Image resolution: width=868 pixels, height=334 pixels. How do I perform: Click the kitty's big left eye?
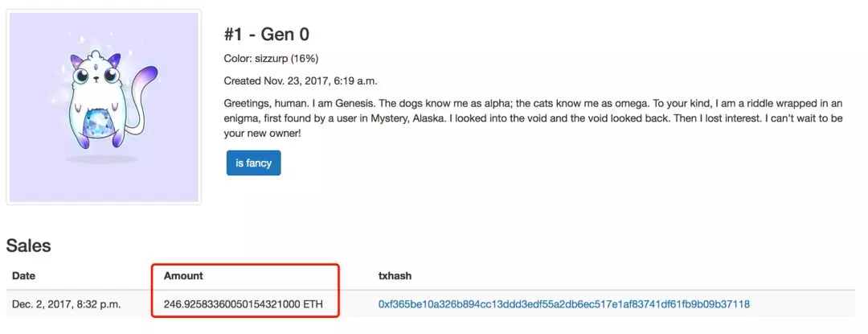(82, 76)
